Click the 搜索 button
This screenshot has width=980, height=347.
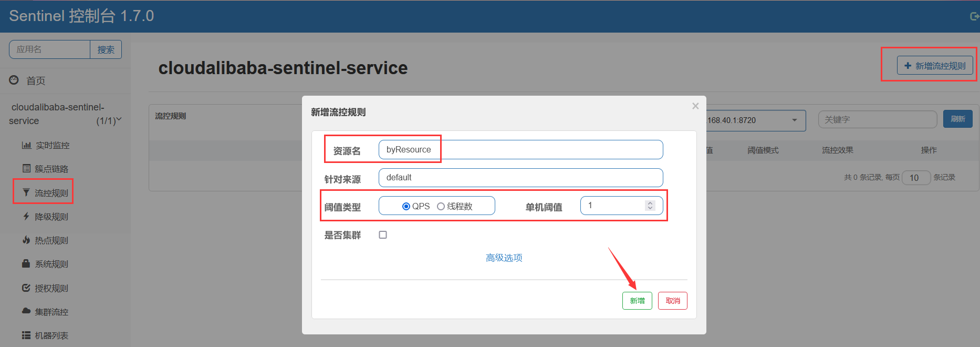tap(106, 49)
